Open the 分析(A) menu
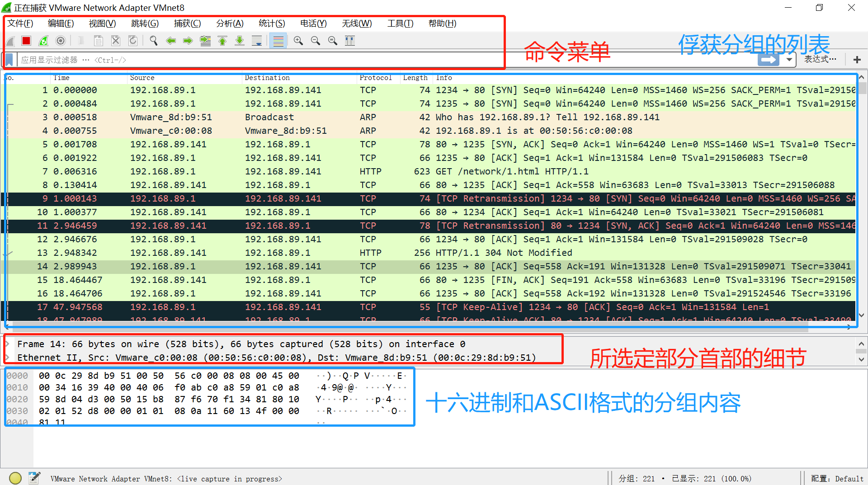The height and width of the screenshot is (485, 868). pos(230,24)
